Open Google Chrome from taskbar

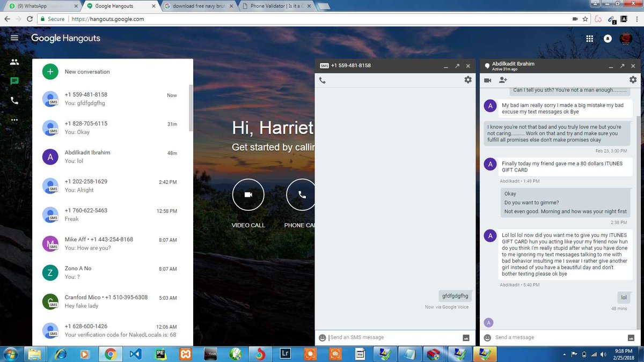click(x=110, y=354)
